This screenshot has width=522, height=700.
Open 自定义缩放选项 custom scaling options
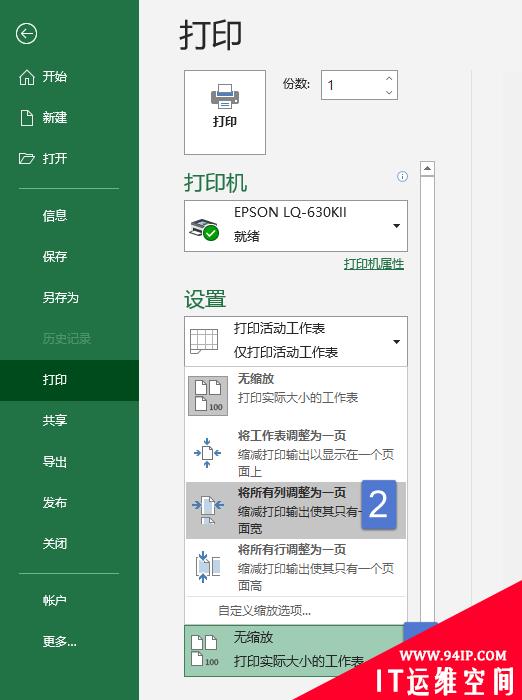click(264, 610)
